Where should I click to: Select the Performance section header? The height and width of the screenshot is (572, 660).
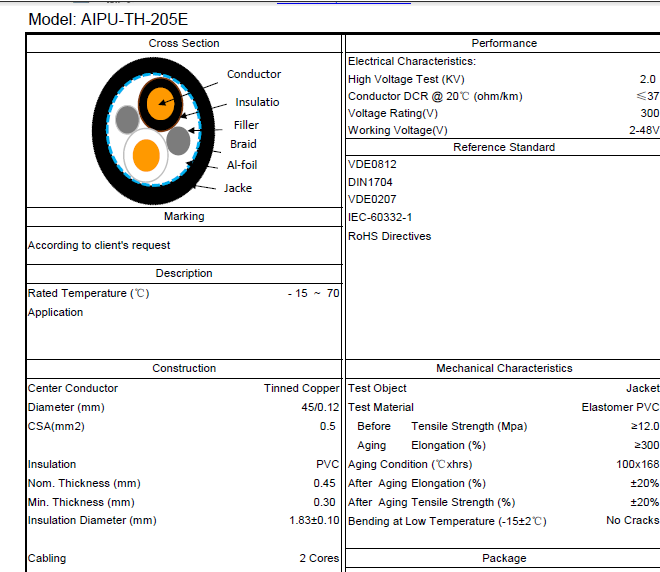point(504,43)
